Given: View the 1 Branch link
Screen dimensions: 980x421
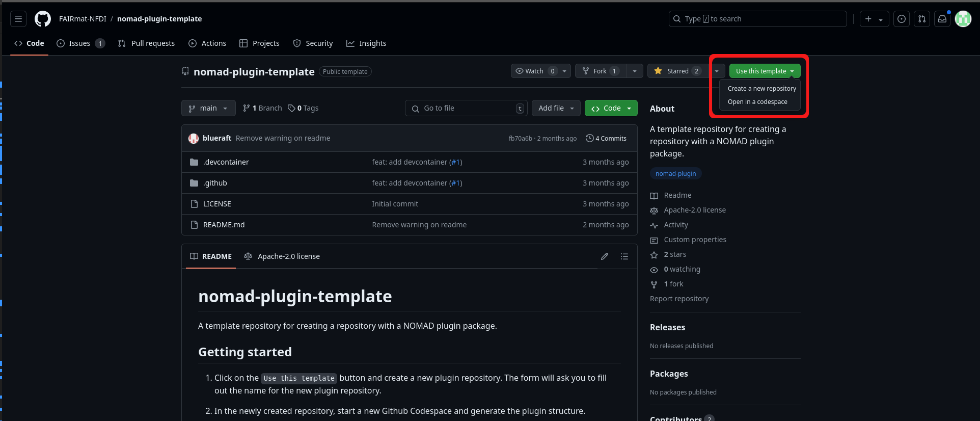Looking at the screenshot, I should 262,108.
